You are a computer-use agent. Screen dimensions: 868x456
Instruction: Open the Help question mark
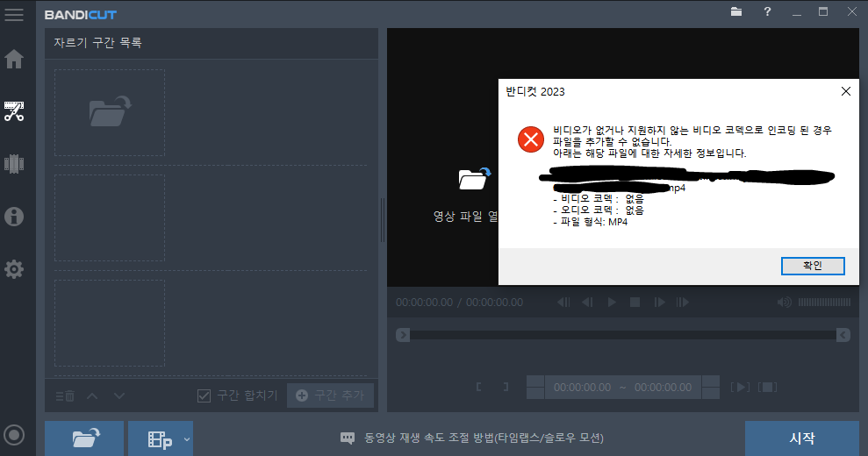click(x=767, y=11)
